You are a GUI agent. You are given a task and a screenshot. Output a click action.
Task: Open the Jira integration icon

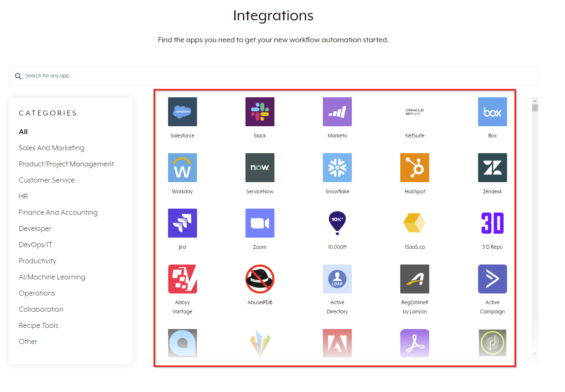pyautogui.click(x=182, y=223)
